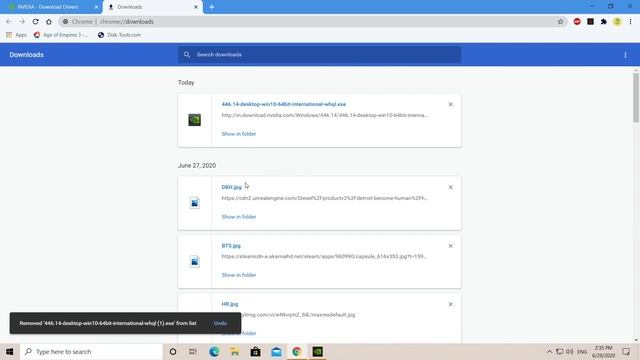Screen dimensions: 640x360
Task: Click the Chrome taskbar icon
Action: 297,351
